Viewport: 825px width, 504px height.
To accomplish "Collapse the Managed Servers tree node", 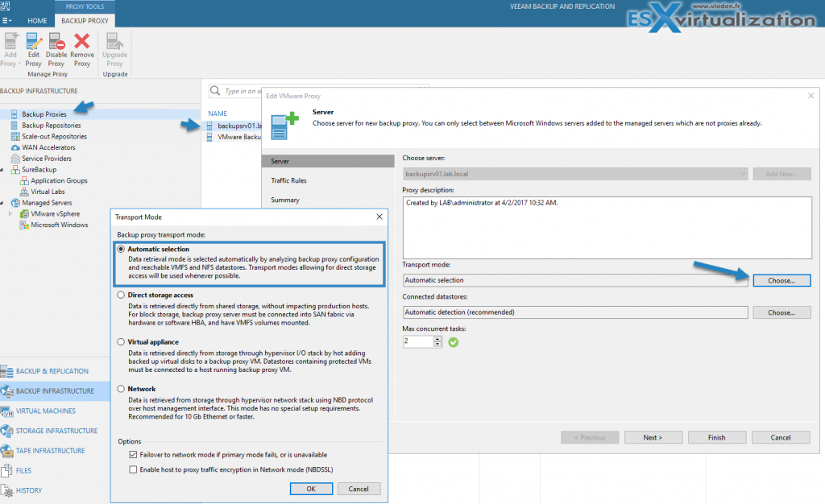I will [2, 203].
